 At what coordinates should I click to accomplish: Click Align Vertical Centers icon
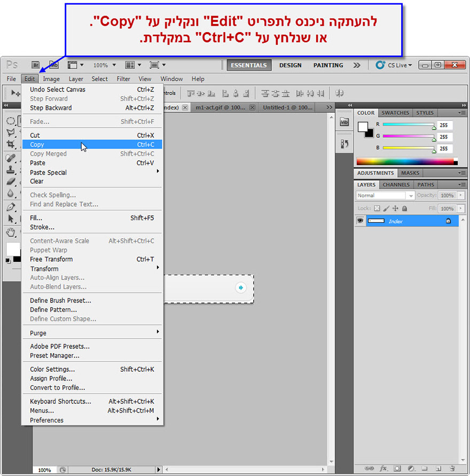click(x=201, y=93)
